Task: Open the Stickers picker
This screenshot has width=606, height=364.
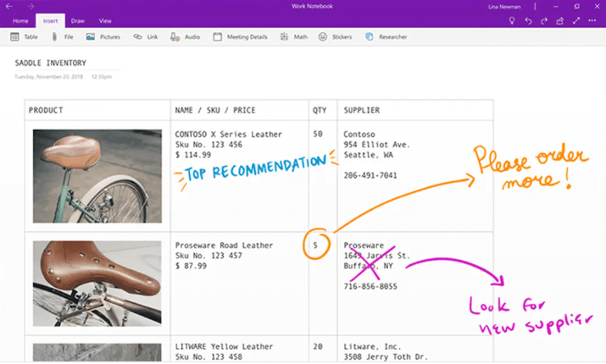Action: point(335,37)
